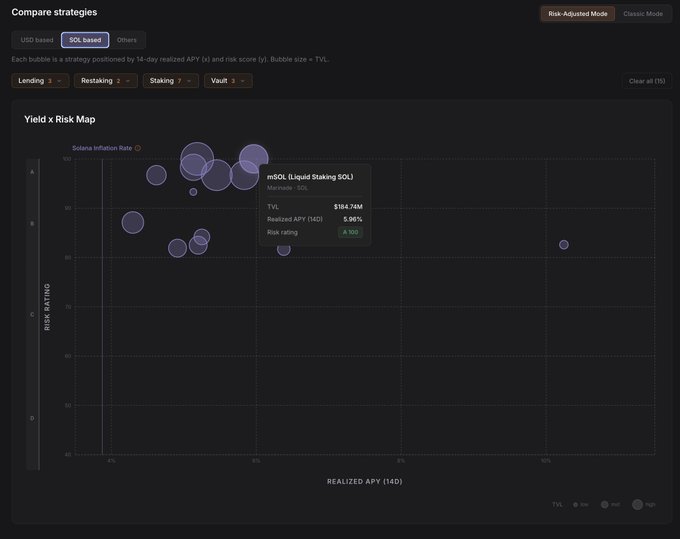Viewport: 680px width, 539px height.
Task: Click the Yield x Risk Map heading
Action: tap(60, 119)
